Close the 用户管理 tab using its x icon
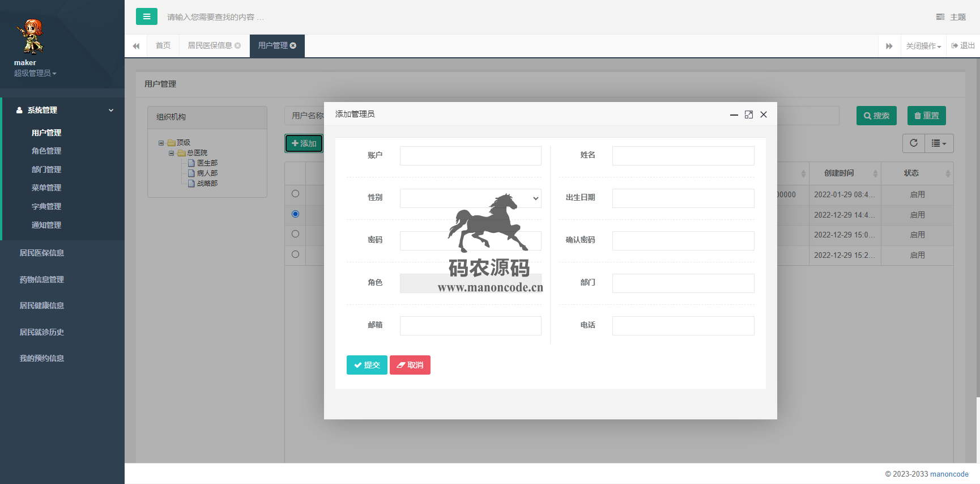980x484 pixels. tap(293, 46)
